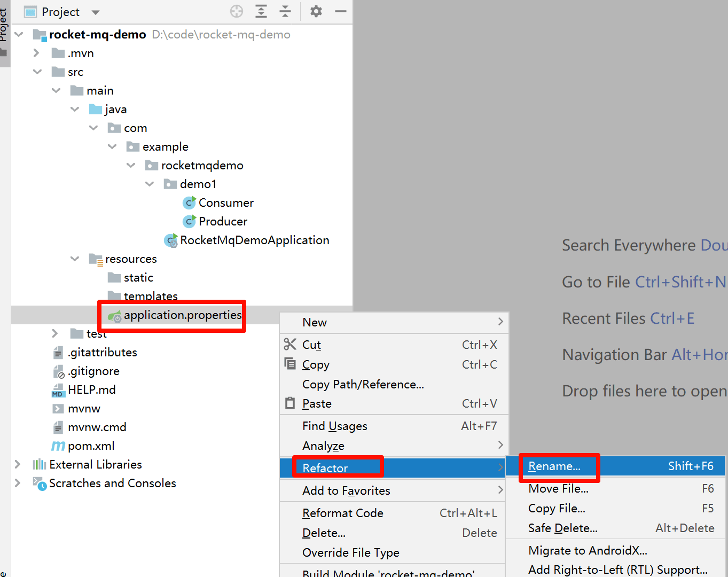Viewport: 728px width, 577px height.
Task: Choose Copy File... in submenu
Action: pos(615,508)
